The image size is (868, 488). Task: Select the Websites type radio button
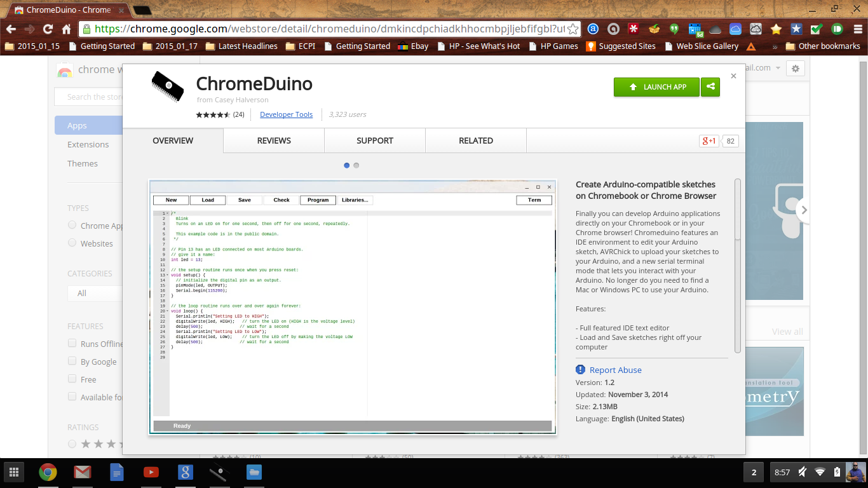click(x=72, y=243)
